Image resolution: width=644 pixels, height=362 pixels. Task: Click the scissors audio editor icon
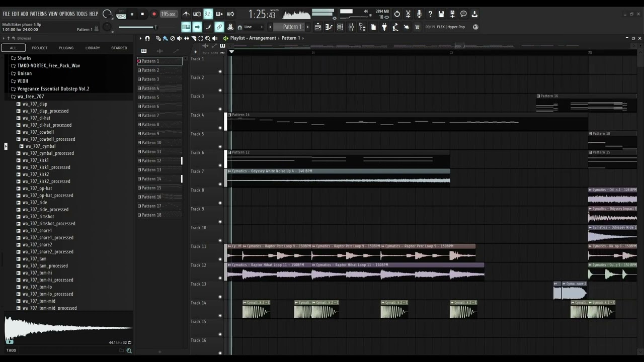[408, 14]
